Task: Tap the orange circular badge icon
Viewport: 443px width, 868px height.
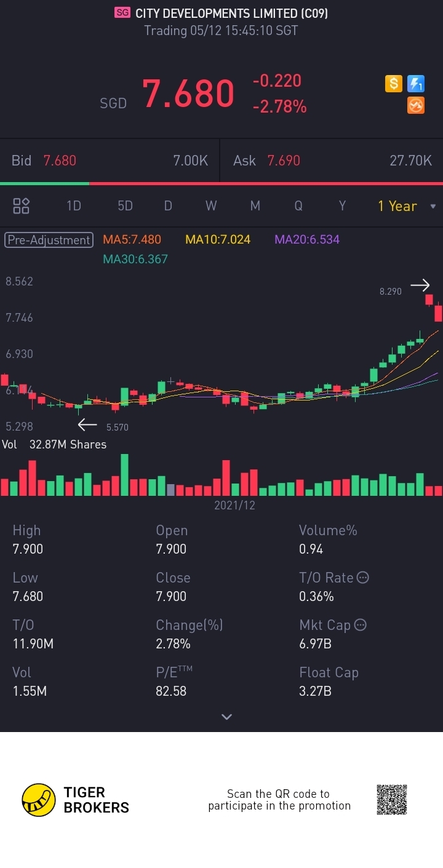Action: [x=416, y=106]
